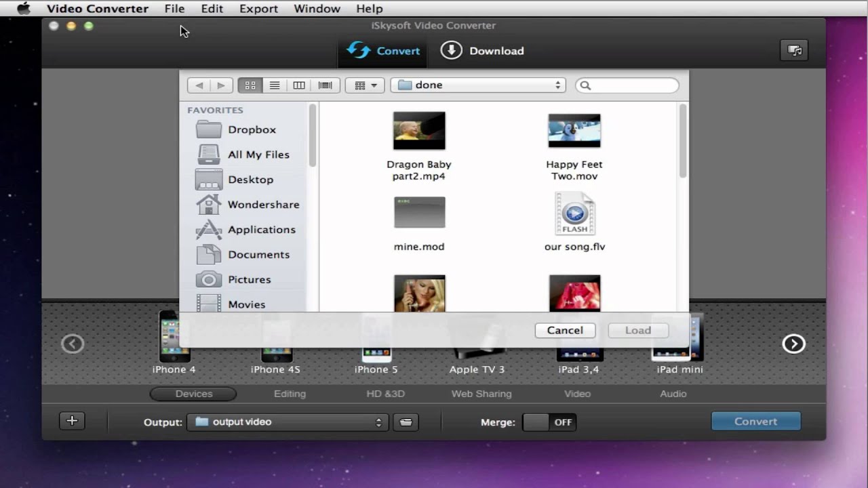Choose the Apple TV 3 preset
Screen dimensions: 868x488
coord(477,342)
